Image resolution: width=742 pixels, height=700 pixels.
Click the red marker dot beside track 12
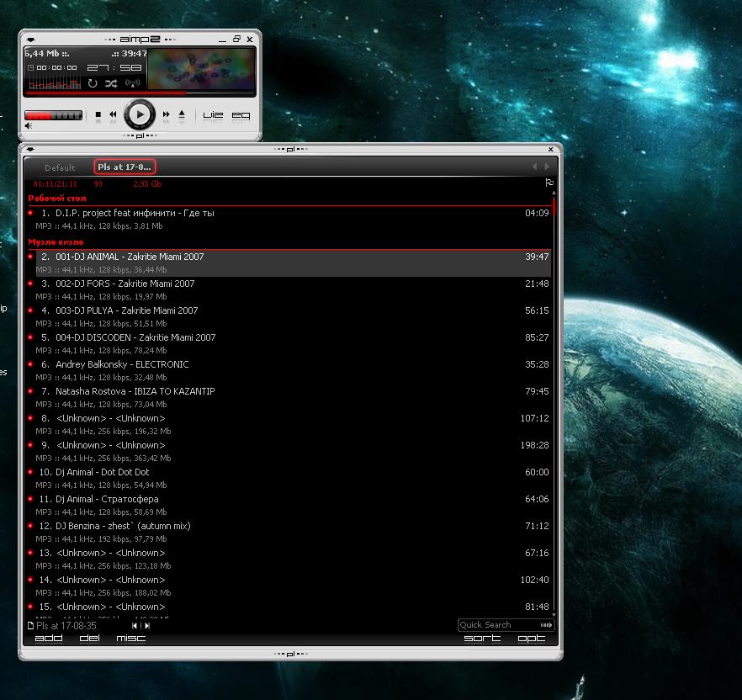(31, 525)
